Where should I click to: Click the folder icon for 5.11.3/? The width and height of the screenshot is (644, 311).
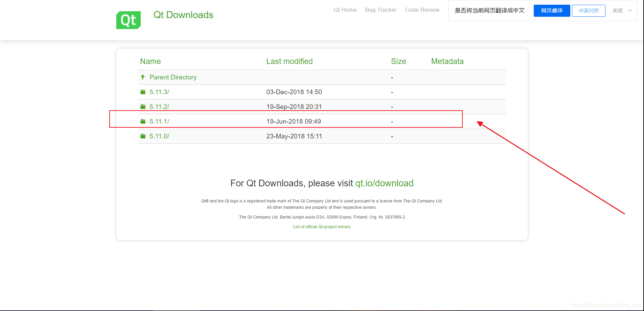point(143,92)
